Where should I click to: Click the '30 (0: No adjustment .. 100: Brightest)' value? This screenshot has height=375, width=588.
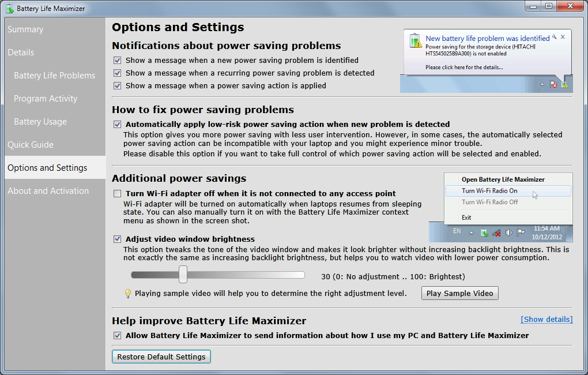point(393,277)
